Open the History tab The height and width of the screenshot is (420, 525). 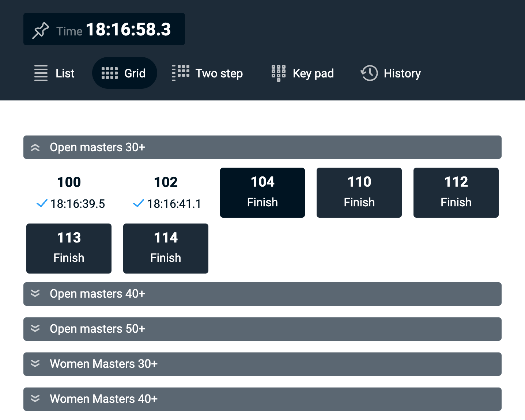point(402,73)
